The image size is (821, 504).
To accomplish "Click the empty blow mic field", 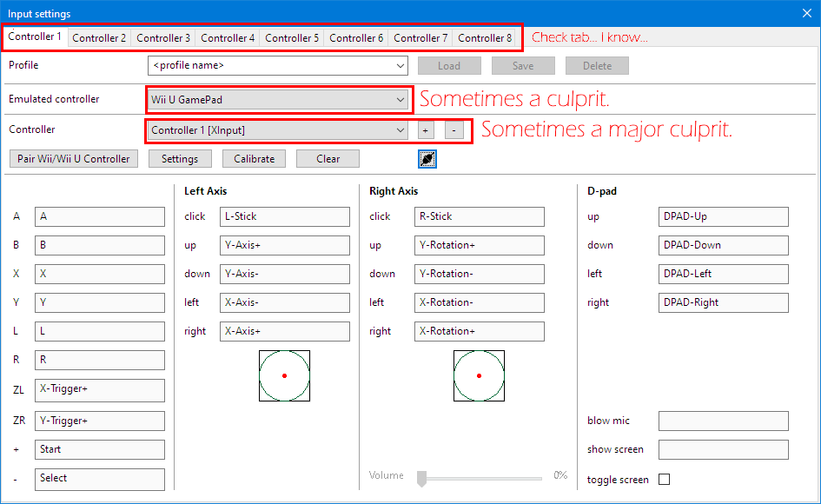I will [x=723, y=421].
